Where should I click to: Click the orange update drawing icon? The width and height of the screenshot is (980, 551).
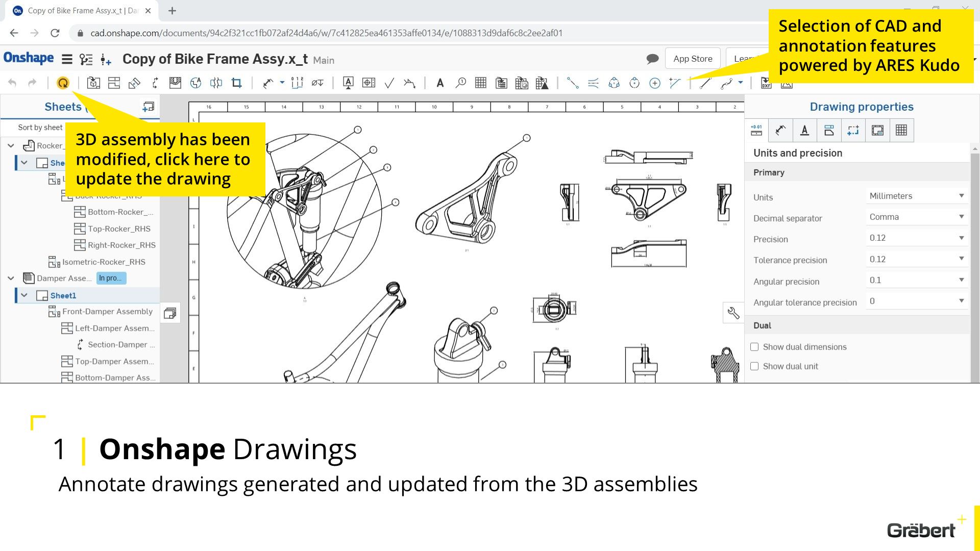point(63,83)
